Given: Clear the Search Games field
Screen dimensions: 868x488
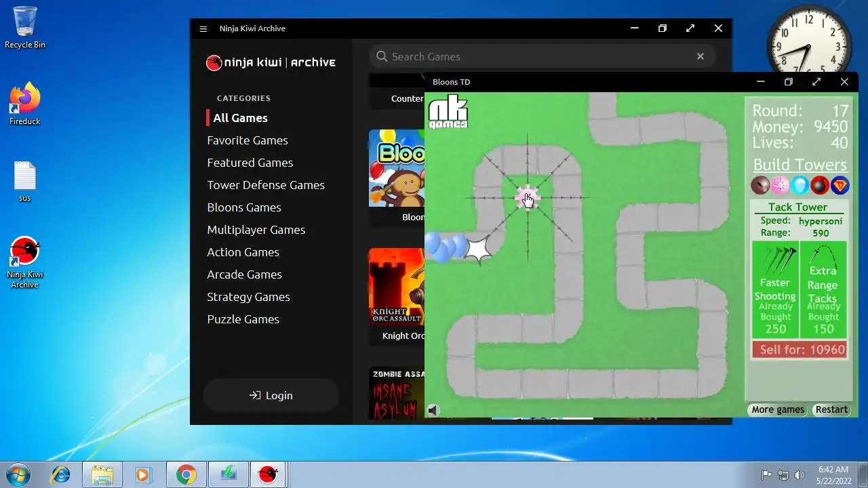Looking at the screenshot, I should pyautogui.click(x=701, y=56).
